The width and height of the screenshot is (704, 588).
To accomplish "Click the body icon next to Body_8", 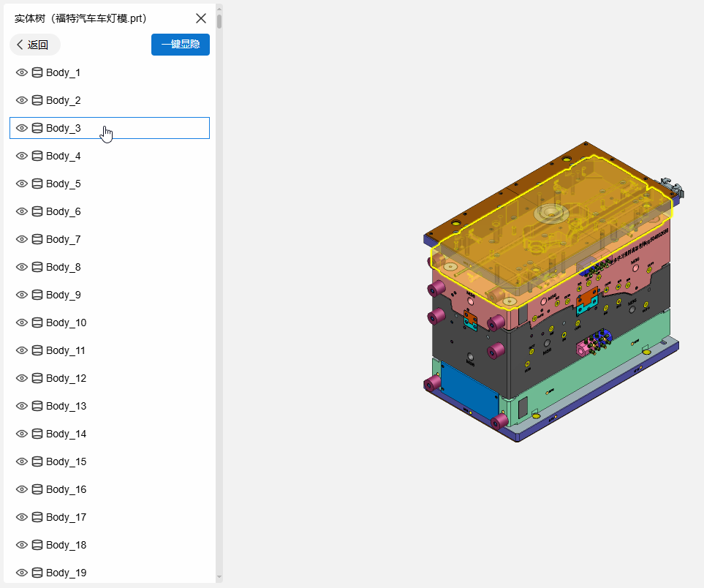I will point(37,267).
